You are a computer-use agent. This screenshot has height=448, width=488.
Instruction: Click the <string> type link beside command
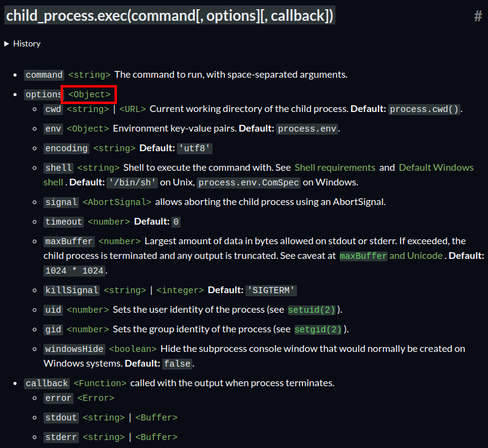point(89,75)
